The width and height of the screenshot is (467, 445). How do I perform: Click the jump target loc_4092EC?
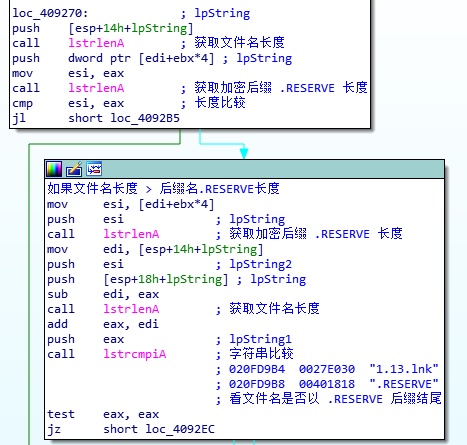180,429
